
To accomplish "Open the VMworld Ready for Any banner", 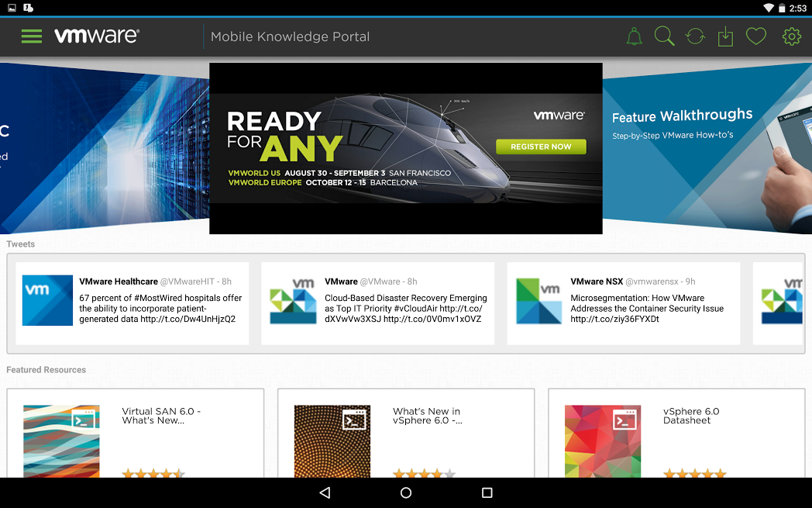I will pos(405,148).
